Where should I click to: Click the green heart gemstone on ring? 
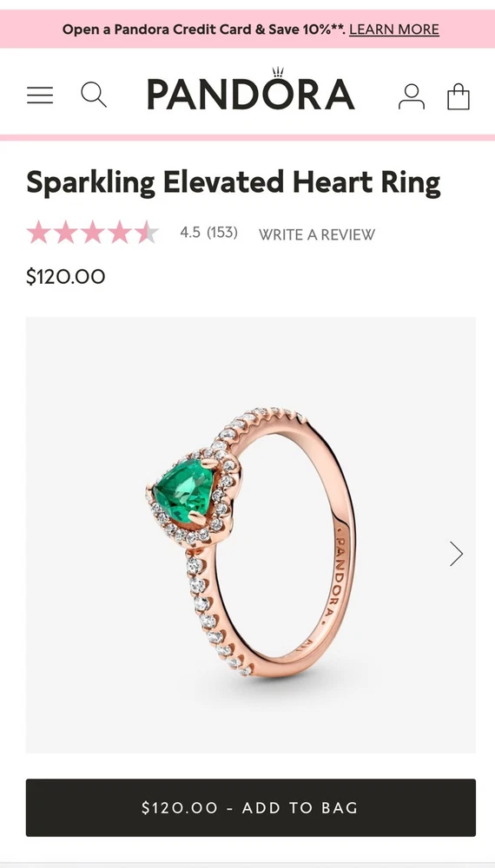pos(183,490)
